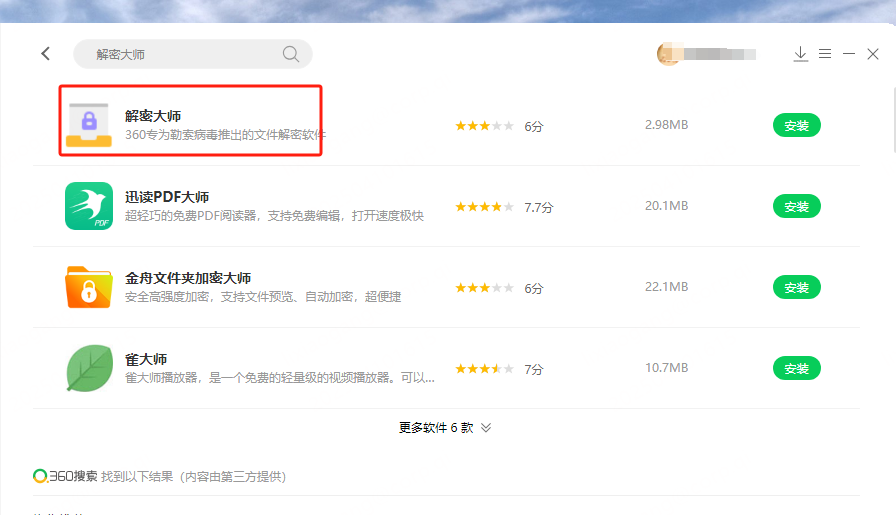Screen dimensions: 896x515
Task: Open the 解密大师 title link
Action: pyautogui.click(x=153, y=116)
